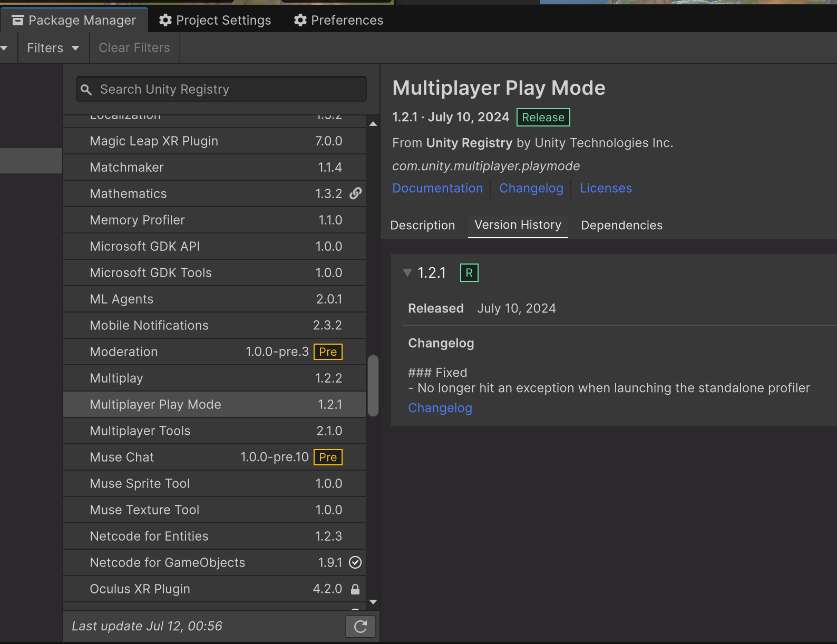The height and width of the screenshot is (644, 837).
Task: Click the Pre badge on Moderation
Action: 328,352
